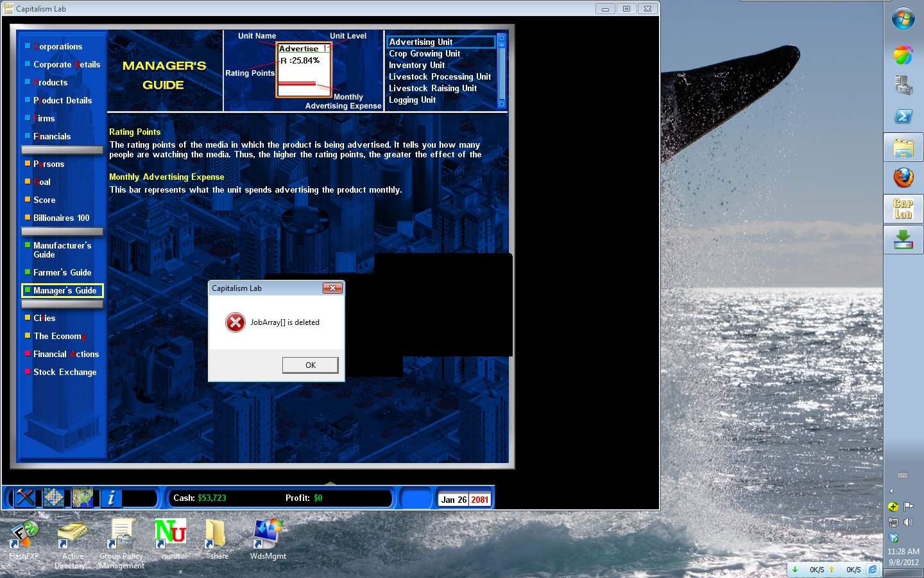
Task: Open the world map globe icon
Action: pos(82,497)
